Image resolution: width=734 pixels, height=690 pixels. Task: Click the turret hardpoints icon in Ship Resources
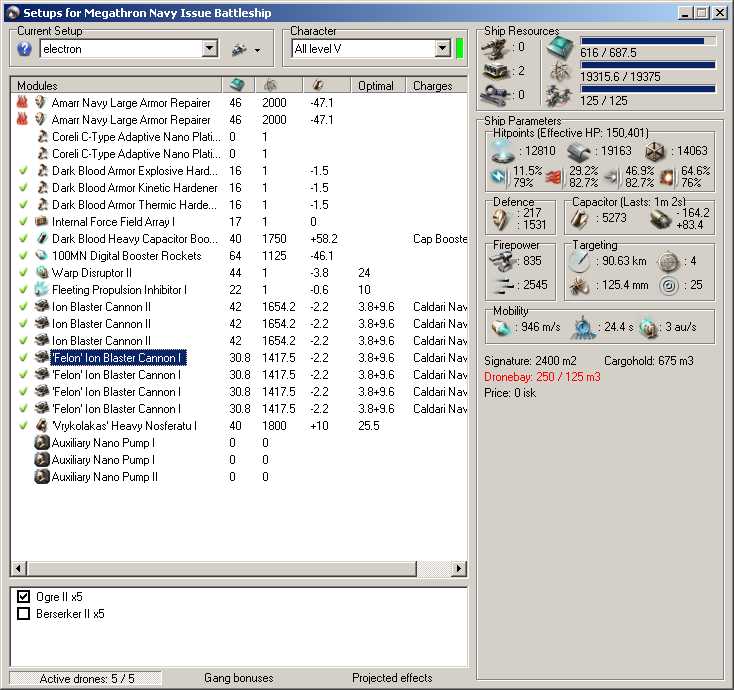click(x=495, y=48)
